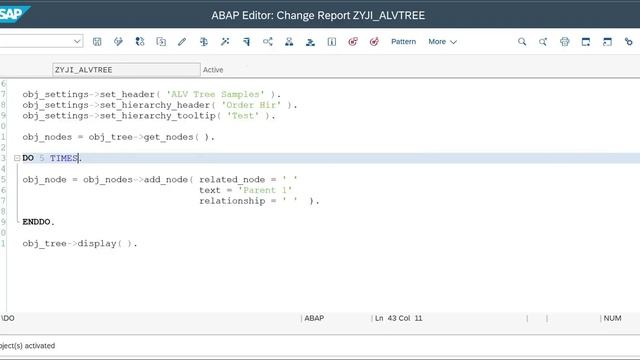This screenshot has height=360, width=640.
Task: Click the 'Order Hir' string literal
Action: [x=251, y=105]
